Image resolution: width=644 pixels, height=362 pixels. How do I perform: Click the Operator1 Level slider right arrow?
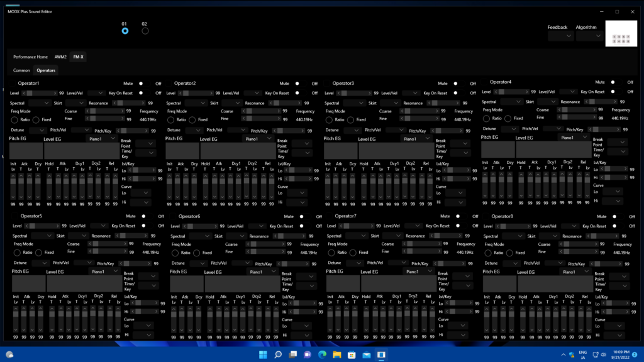(55, 93)
